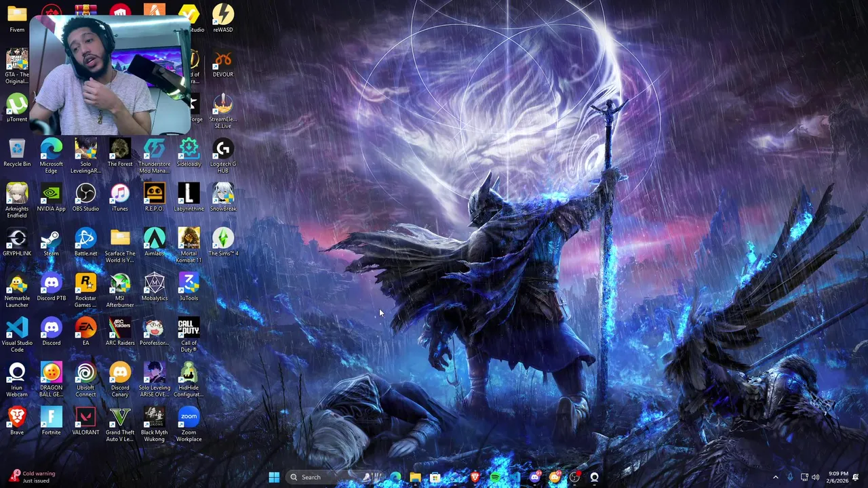The image size is (868, 488).
Task: Launch OBS Studio from desktop
Action: (85, 197)
